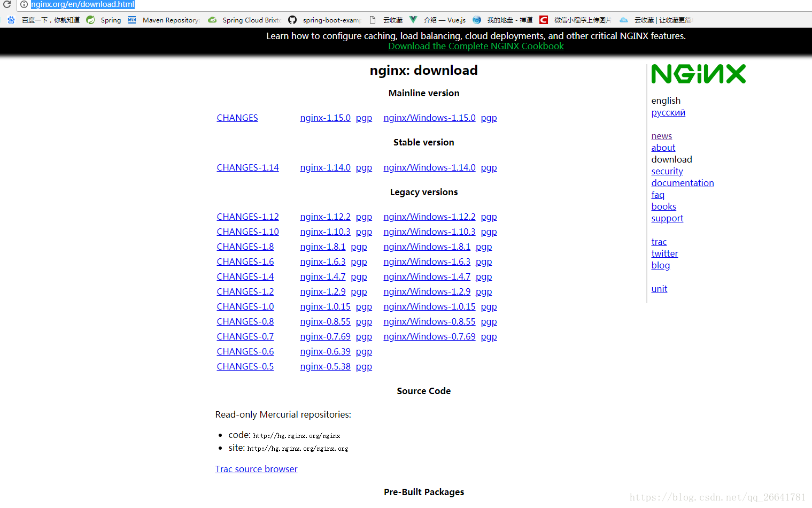This screenshot has width=812, height=508.
Task: Open the Maven Repository bookmark icon
Action: coord(132,20)
